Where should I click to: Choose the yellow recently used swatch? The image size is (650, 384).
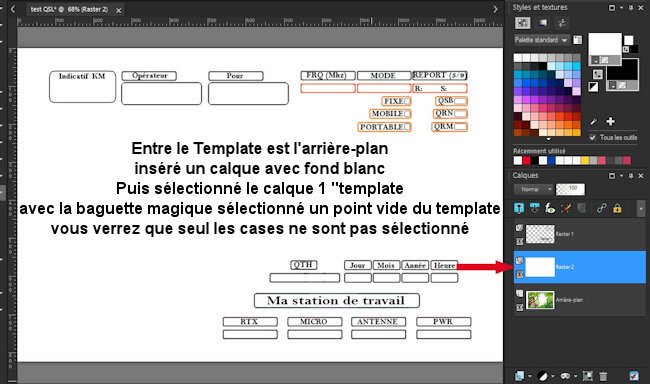[585, 160]
